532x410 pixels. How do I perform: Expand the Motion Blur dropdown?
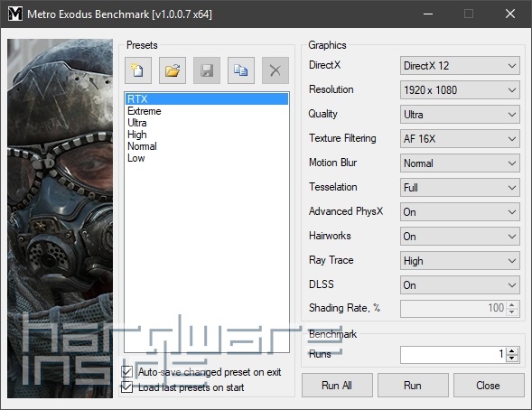coord(460,163)
